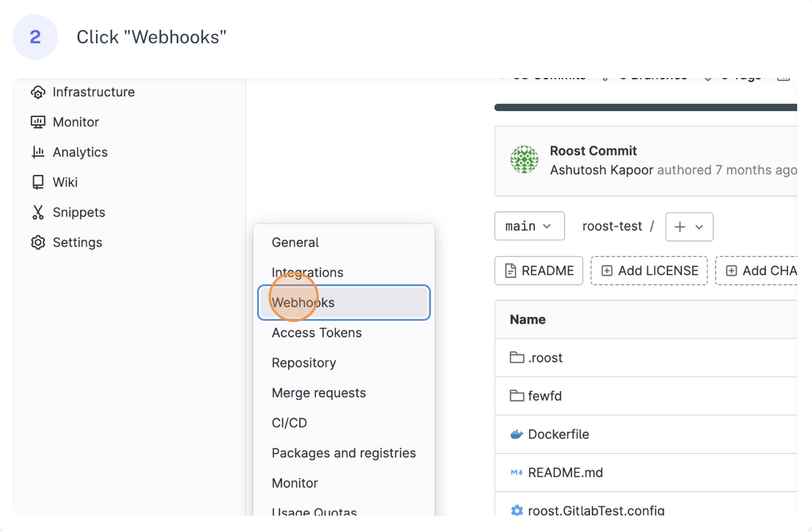
Task: Choose Integrations from the settings submenu
Action: (x=307, y=272)
